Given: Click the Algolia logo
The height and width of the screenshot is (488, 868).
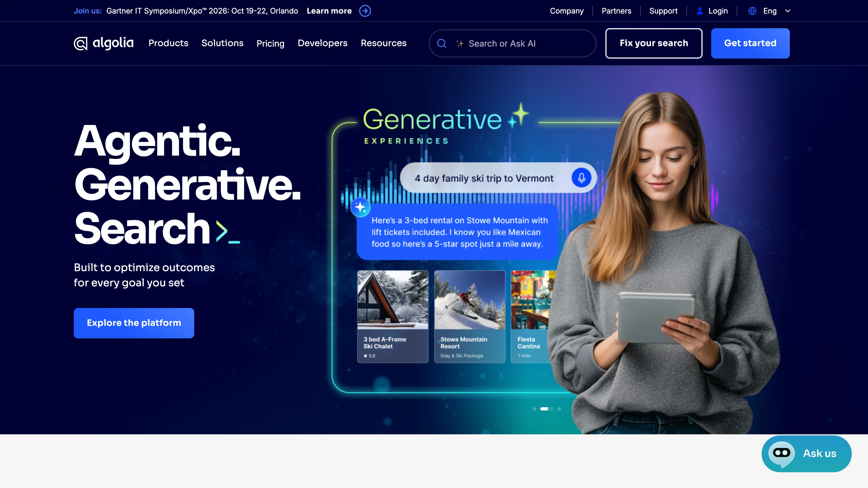Looking at the screenshot, I should tap(103, 43).
